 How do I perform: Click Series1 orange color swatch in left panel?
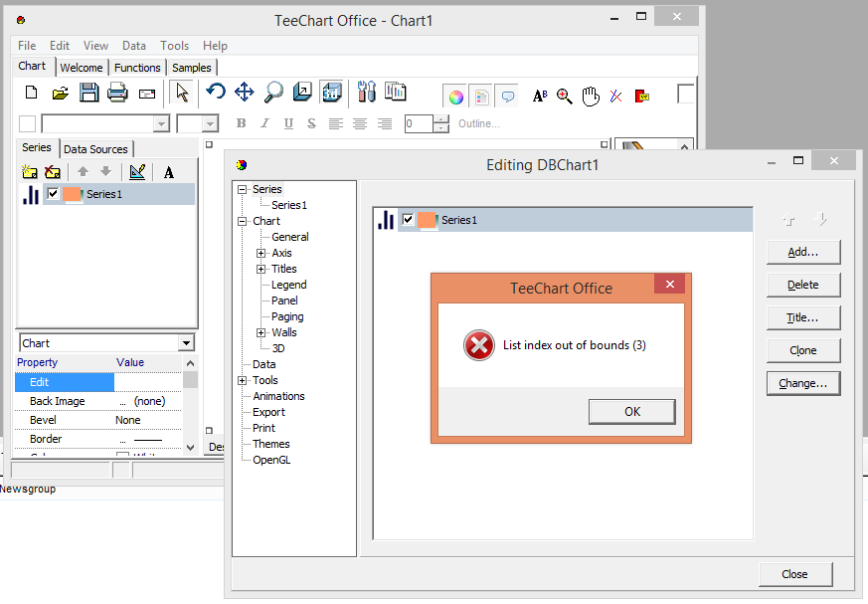coord(73,194)
